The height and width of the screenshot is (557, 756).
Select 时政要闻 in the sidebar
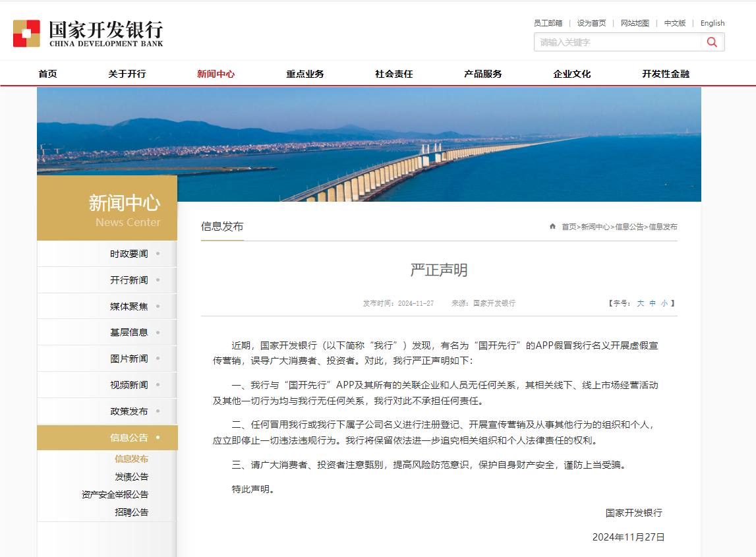pyautogui.click(x=129, y=254)
